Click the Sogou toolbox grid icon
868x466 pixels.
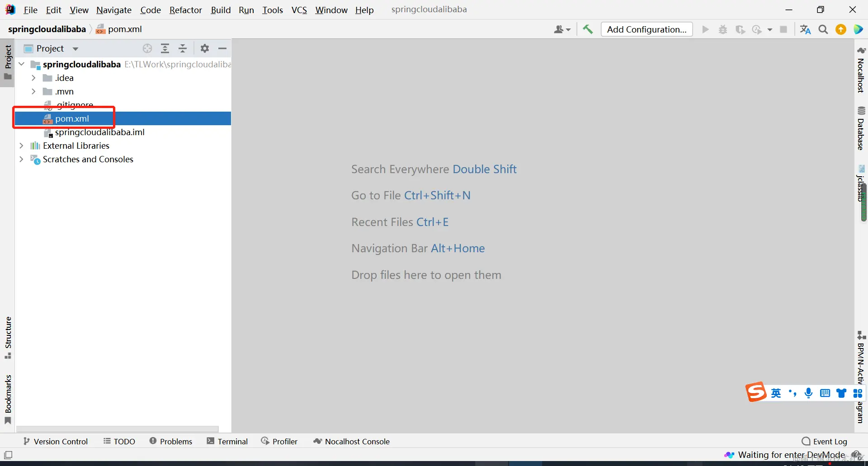click(858, 393)
